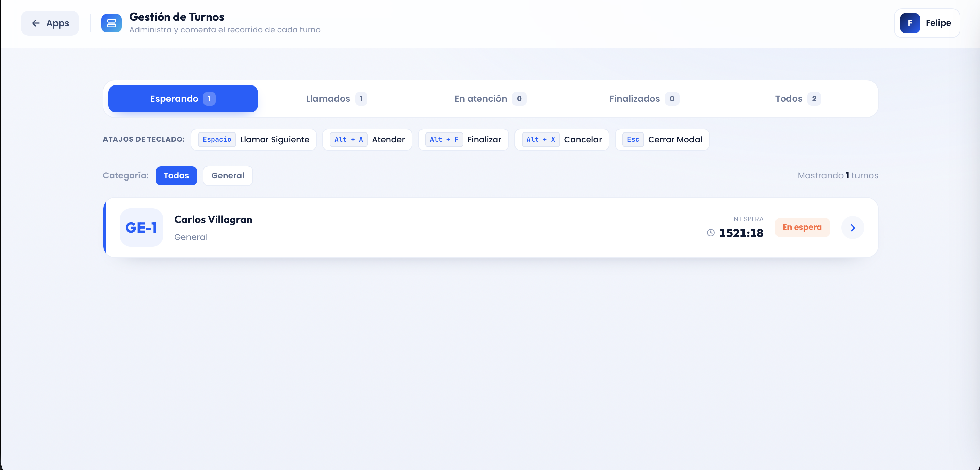
Task: Switch to the Llamados tab
Action: 336,99
